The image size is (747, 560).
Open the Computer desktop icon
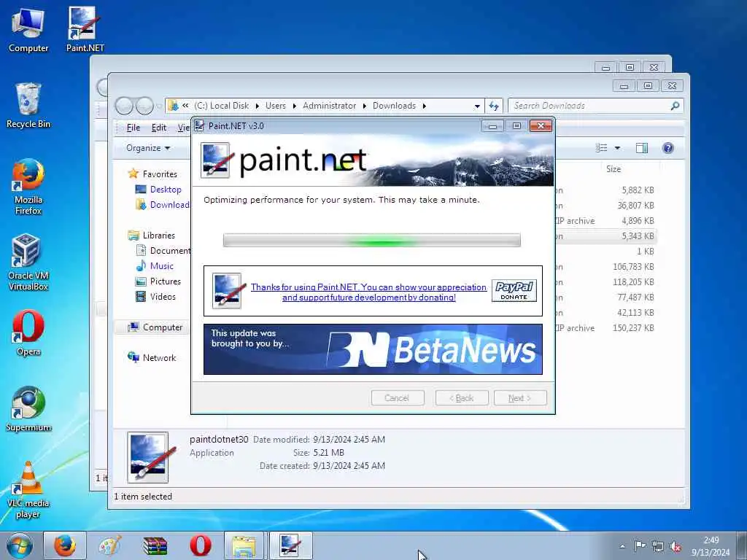point(28,29)
